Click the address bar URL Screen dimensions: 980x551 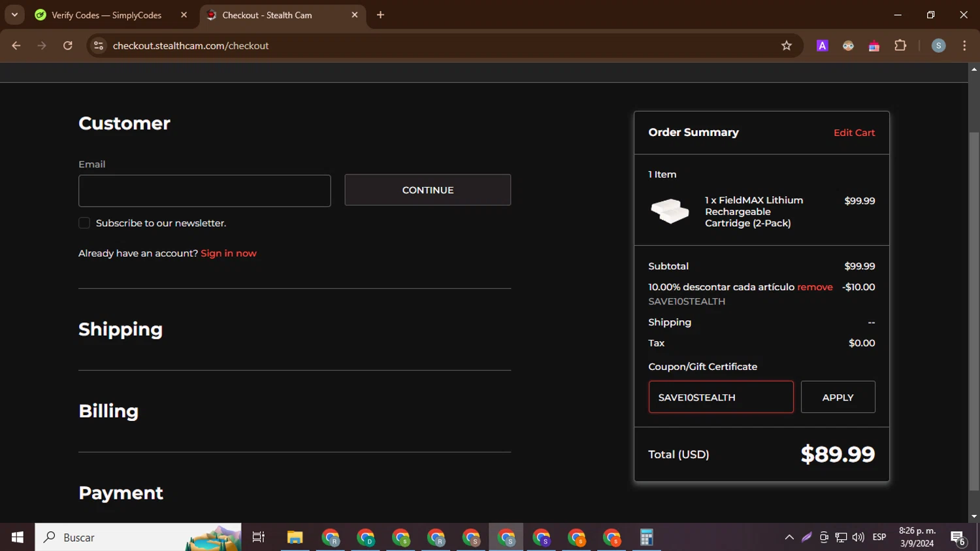click(191, 46)
